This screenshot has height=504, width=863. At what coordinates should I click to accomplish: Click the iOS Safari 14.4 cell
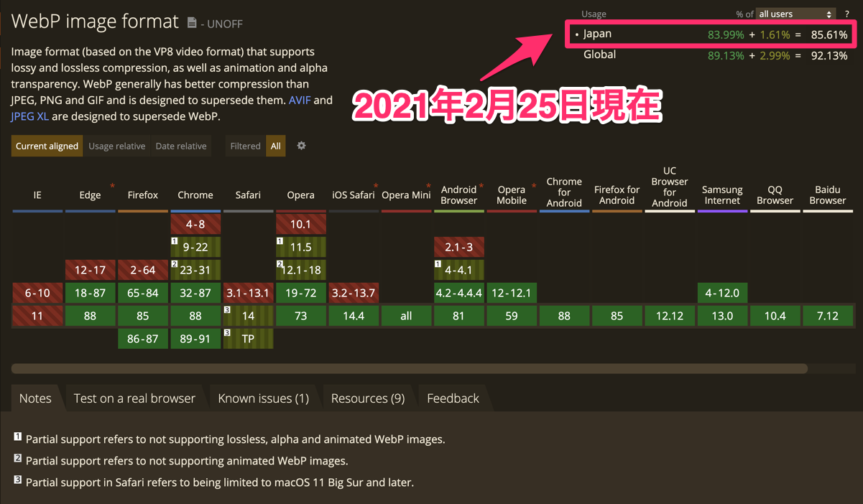[354, 316]
